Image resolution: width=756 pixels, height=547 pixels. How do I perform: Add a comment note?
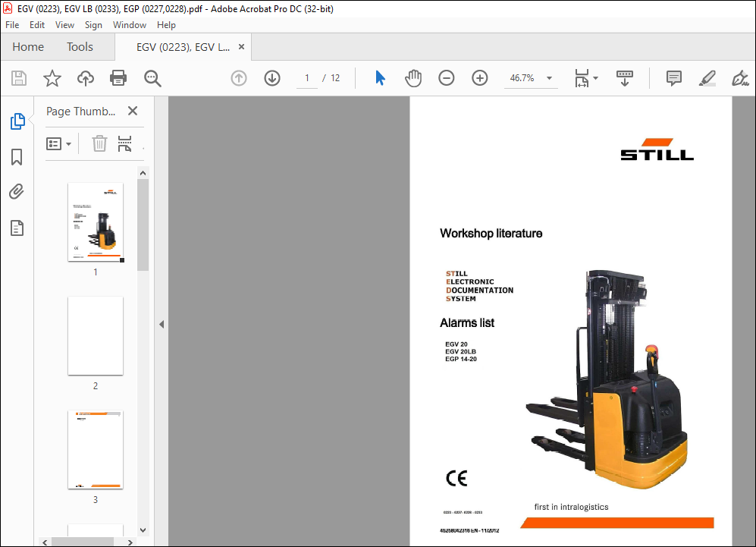point(673,78)
